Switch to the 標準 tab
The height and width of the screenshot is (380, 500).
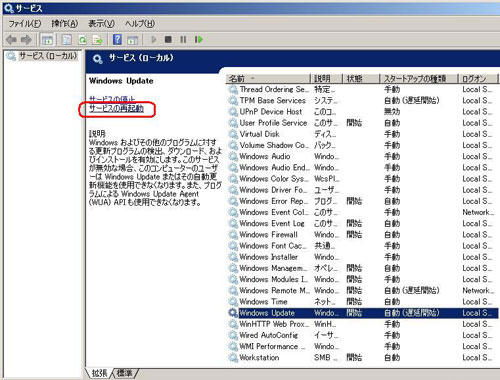(x=124, y=373)
